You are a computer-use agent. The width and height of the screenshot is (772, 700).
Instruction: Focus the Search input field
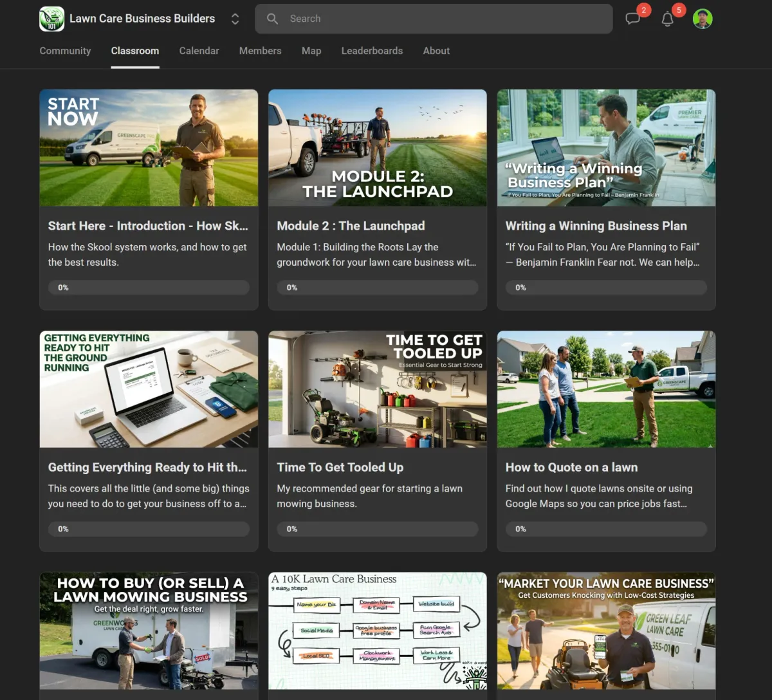click(x=434, y=19)
